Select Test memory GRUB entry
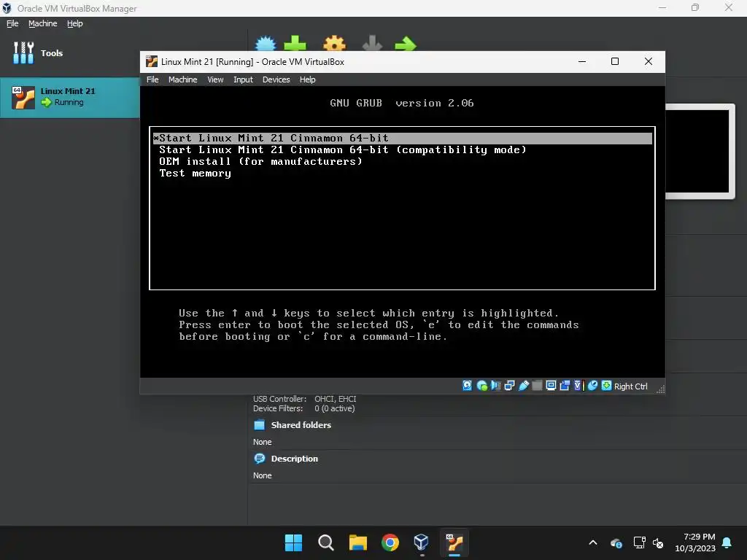This screenshot has width=747, height=560. 195,174
